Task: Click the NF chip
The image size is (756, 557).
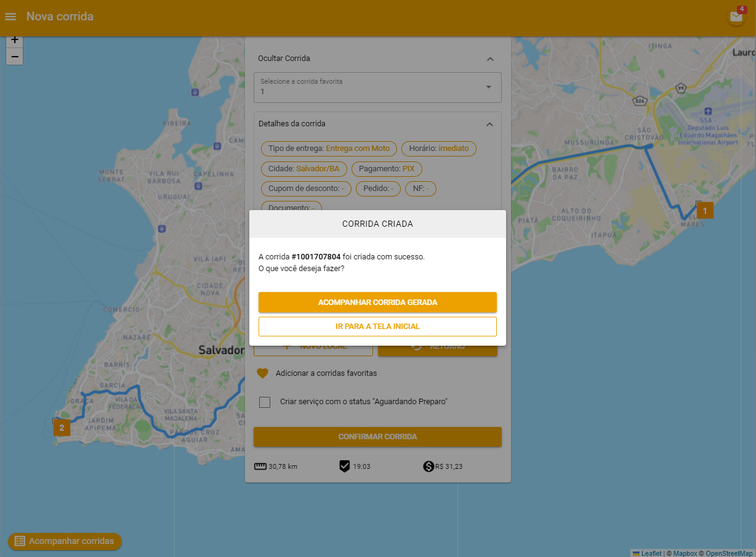Action: point(420,188)
